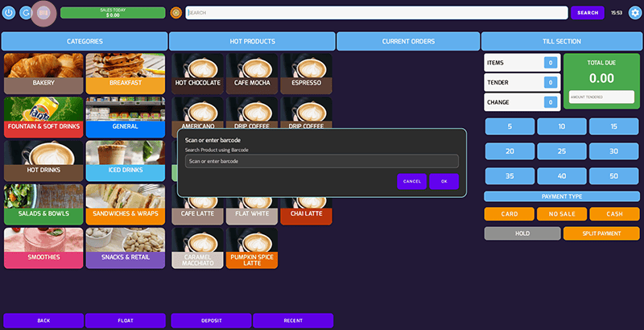644x330 pixels.
Task: Open the Salads & Bowls category
Action: (x=43, y=204)
